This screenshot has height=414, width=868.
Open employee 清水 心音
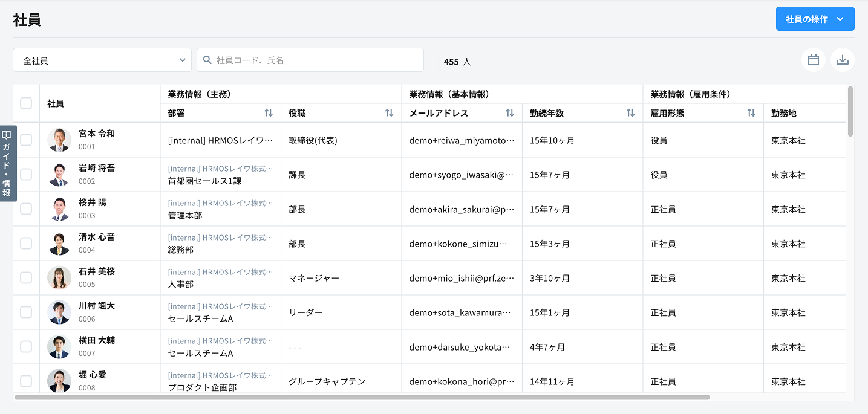(97, 237)
